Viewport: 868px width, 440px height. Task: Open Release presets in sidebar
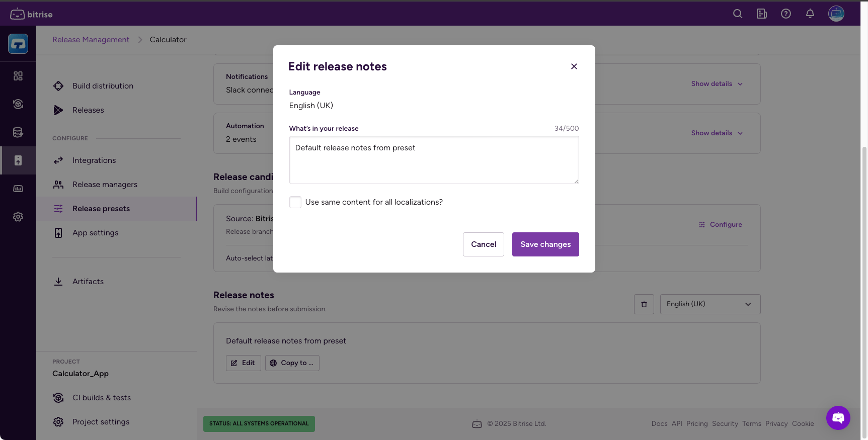[x=101, y=209]
